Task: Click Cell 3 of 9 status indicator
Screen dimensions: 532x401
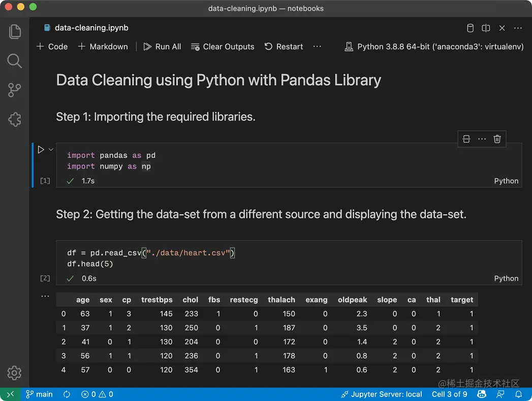Action: (x=449, y=394)
